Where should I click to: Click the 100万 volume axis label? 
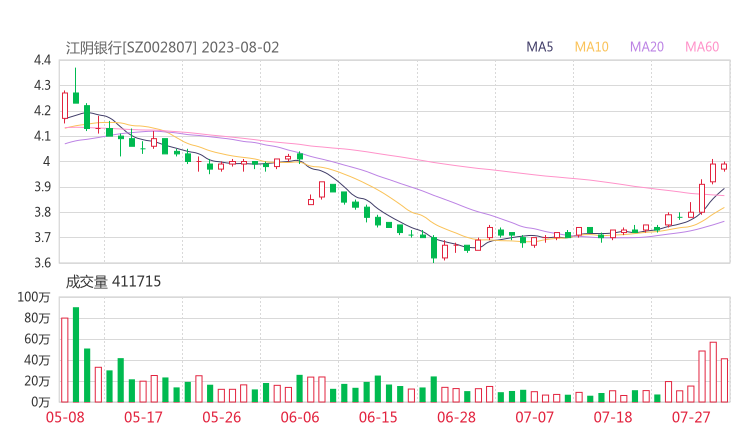(34, 297)
